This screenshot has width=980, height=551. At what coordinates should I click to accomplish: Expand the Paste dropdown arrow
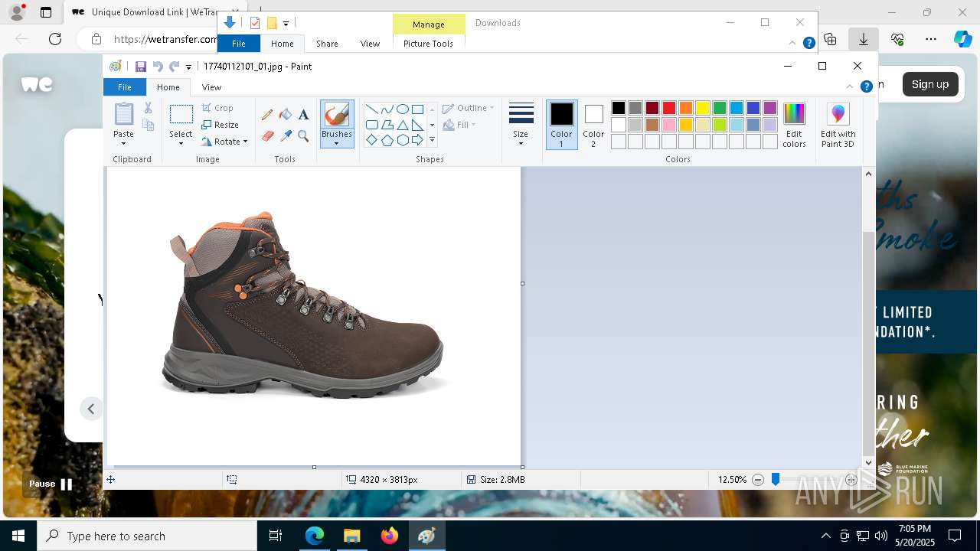pyautogui.click(x=123, y=142)
